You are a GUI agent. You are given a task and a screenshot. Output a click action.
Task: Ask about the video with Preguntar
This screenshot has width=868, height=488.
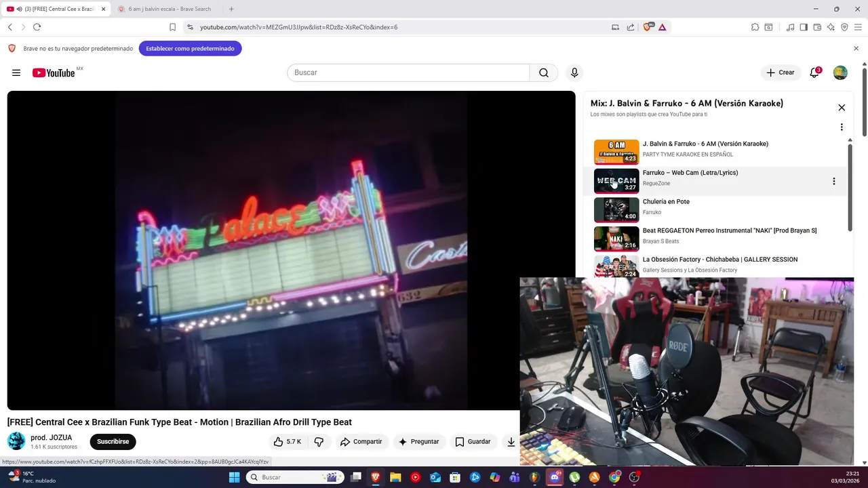pyautogui.click(x=418, y=441)
